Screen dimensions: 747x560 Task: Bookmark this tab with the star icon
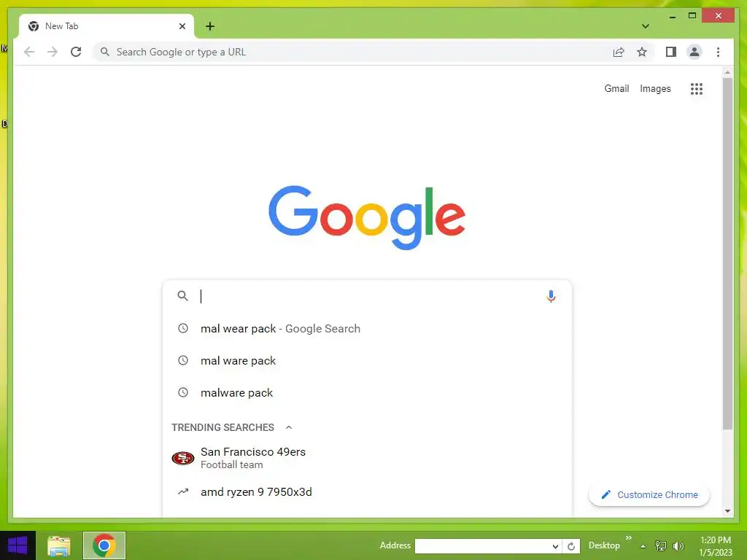(642, 52)
